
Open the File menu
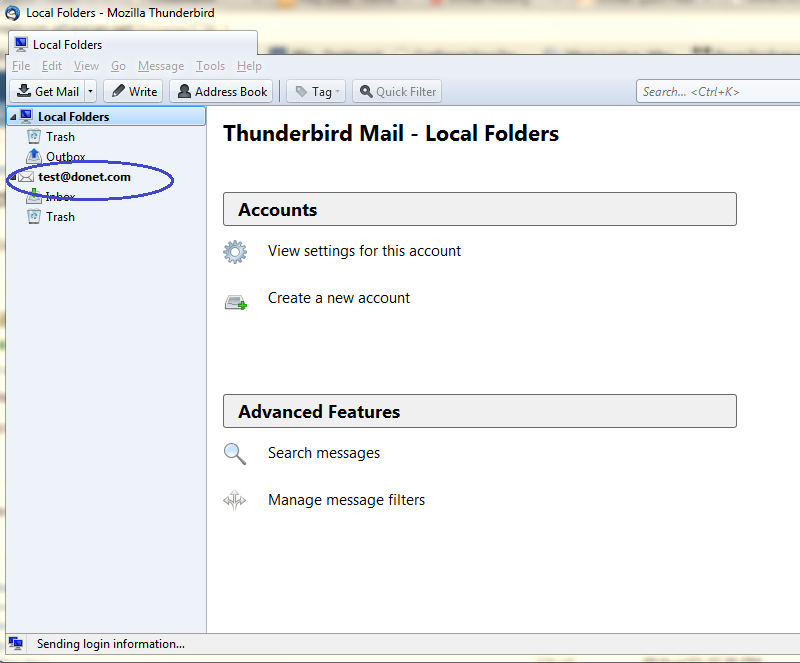point(21,66)
